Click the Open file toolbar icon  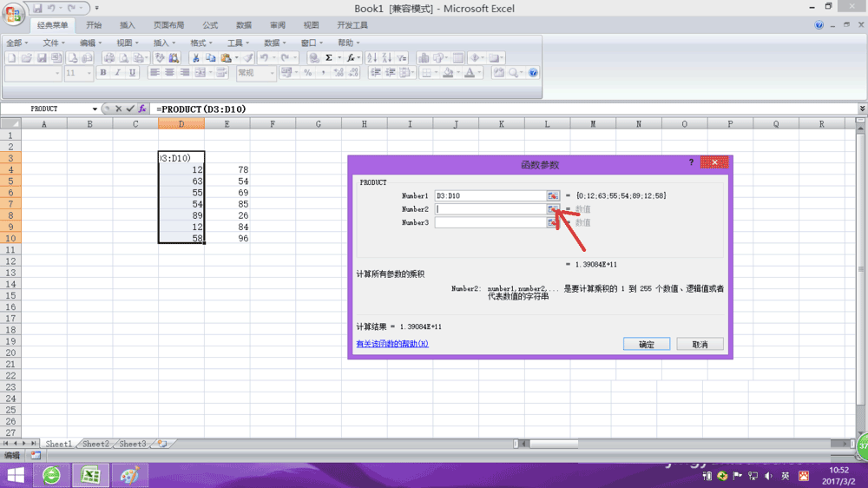[x=27, y=57]
